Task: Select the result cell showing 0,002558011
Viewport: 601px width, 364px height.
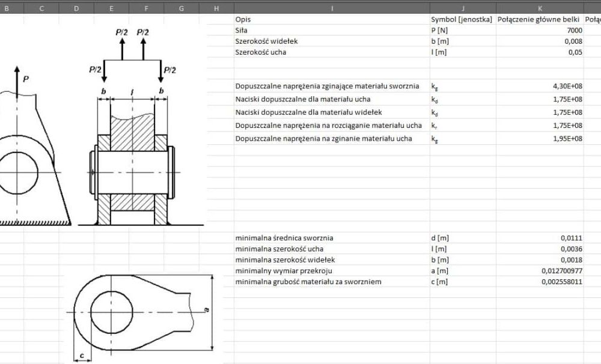Action: tap(540, 282)
